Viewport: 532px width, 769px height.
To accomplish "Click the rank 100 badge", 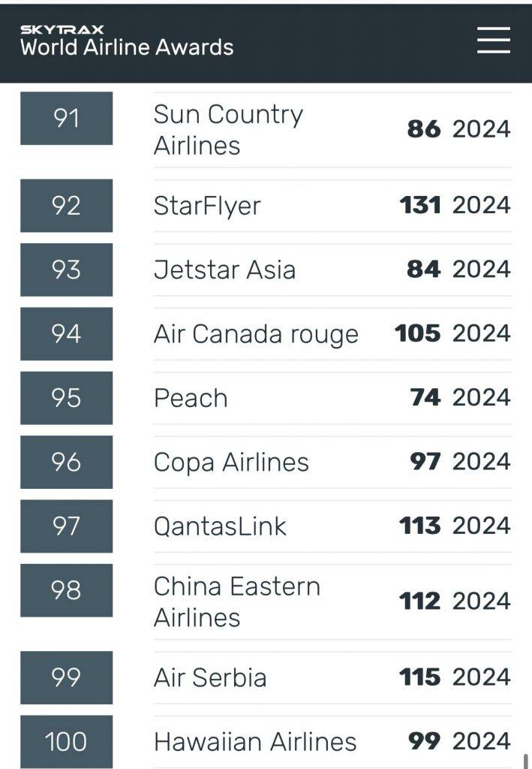I will 67,741.
